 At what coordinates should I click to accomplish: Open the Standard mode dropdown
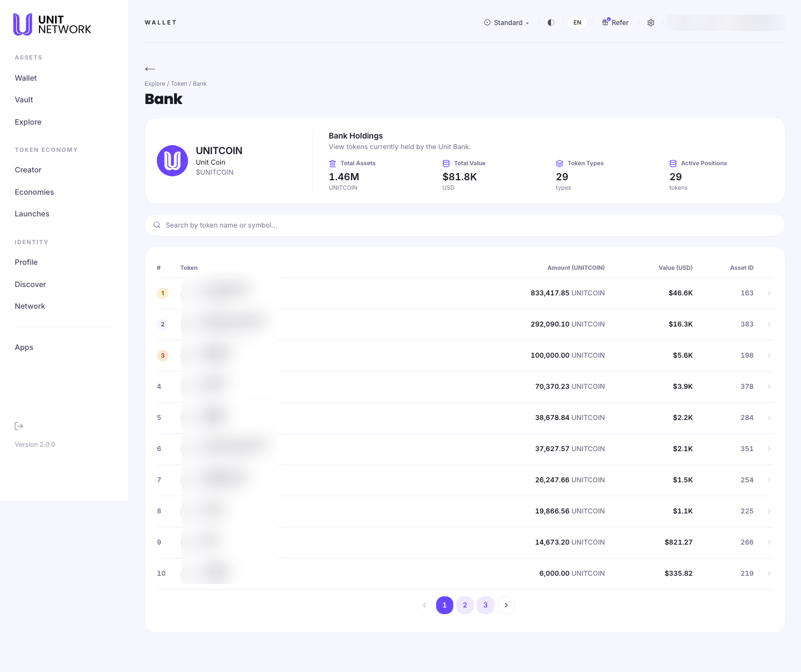click(x=507, y=23)
